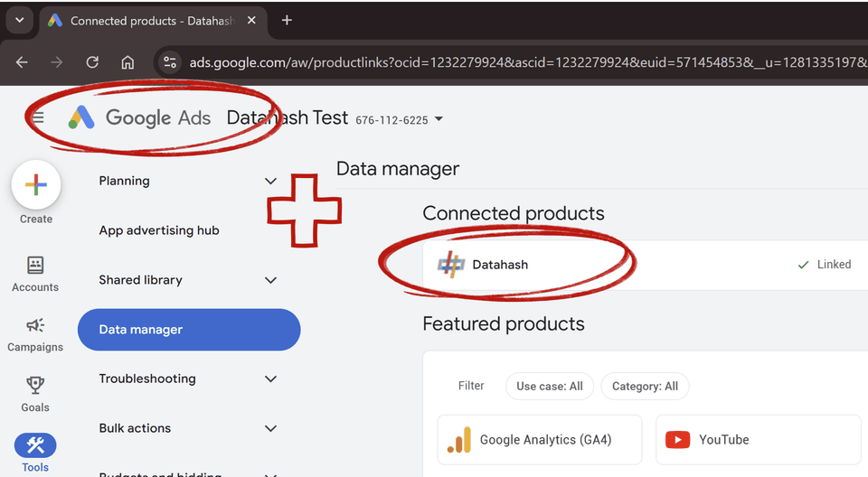Click the Datahash product logo
The width and height of the screenshot is (868, 477).
[451, 265]
